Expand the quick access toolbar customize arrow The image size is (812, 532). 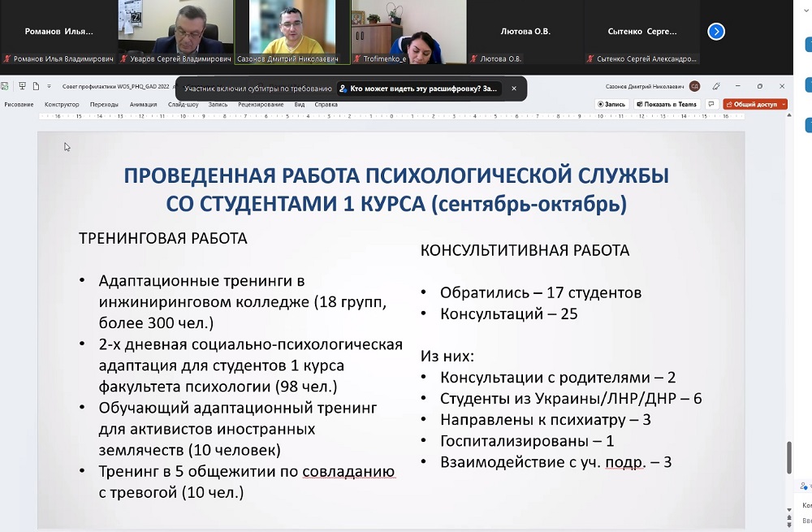click(49, 86)
